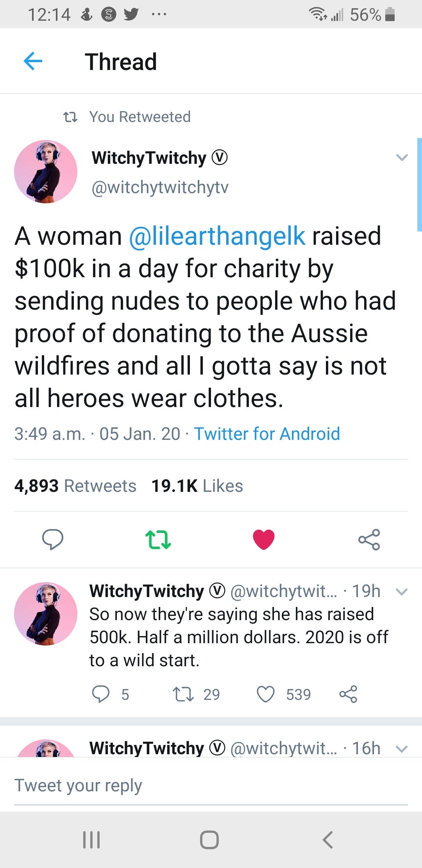Toggle retweet off for the main tweet
Image resolution: width=422 pixels, height=868 pixels.
point(159,540)
